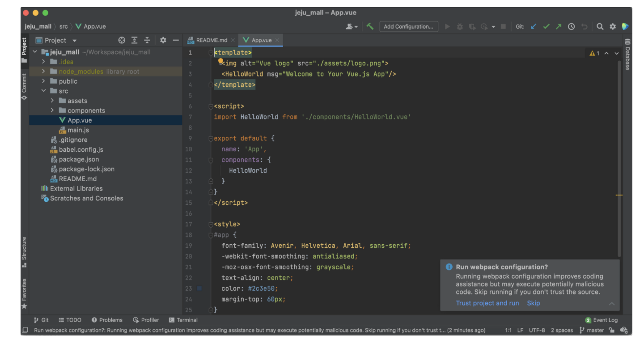Open Search Everywhere magnifier icon
The width and height of the screenshot is (644, 348).
coord(600,27)
